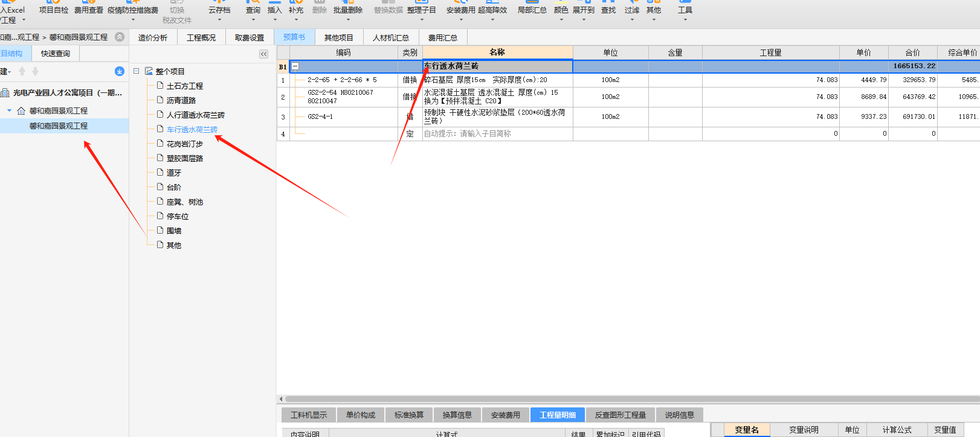The height and width of the screenshot is (437, 980).
Task: Collapse the B1 row minus box
Action: coord(295,66)
